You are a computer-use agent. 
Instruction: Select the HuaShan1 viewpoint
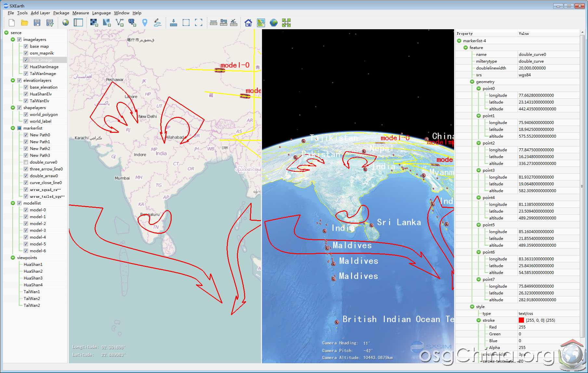[33, 264]
